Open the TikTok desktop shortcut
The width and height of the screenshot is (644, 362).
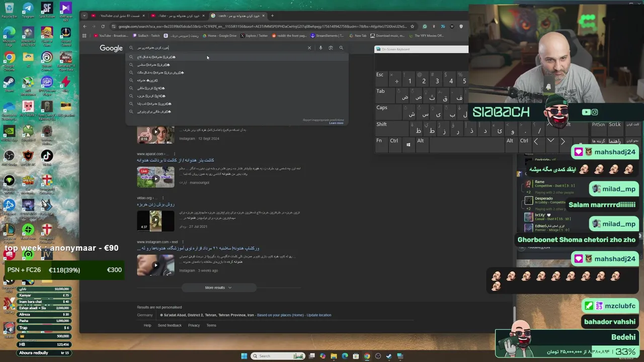pyautogui.click(x=47, y=158)
